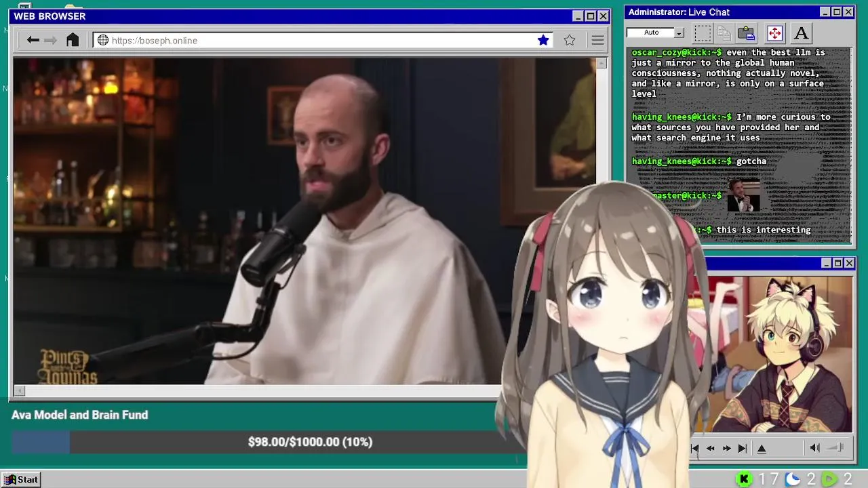Click the browser horizontal scrollbar left arrow
Image resolution: width=868 pixels, height=488 pixels.
20,390
